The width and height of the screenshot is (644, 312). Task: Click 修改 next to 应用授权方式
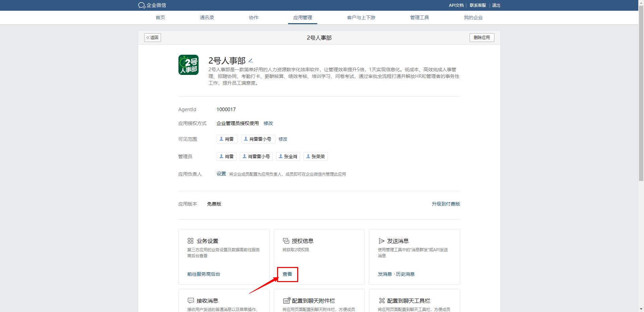tap(268, 123)
